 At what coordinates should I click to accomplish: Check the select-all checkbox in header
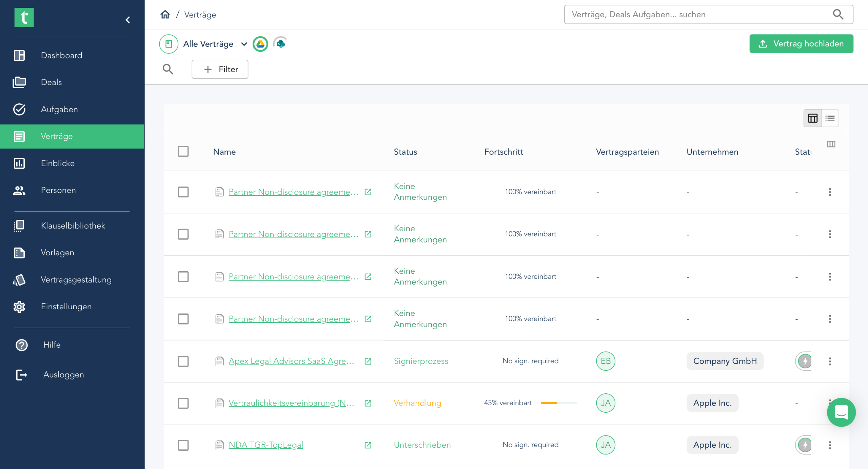183,151
